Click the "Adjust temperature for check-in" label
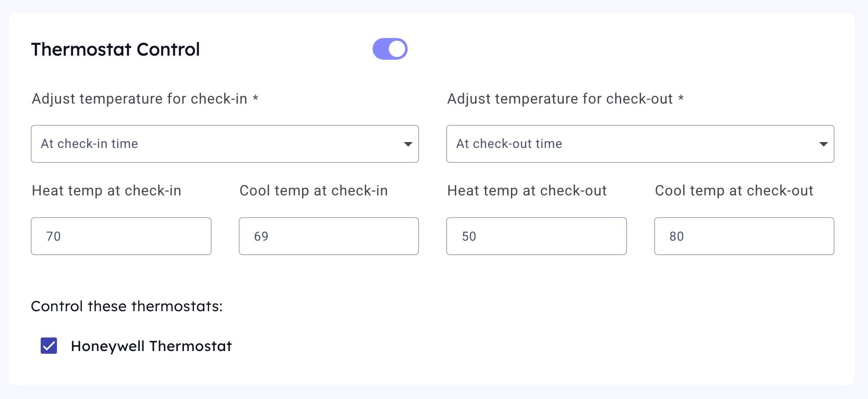Screen dimensions: 868x399 tap(139, 99)
